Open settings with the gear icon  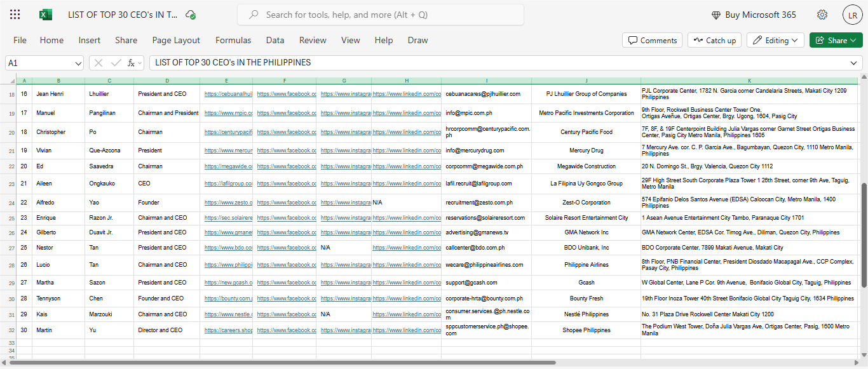click(822, 15)
